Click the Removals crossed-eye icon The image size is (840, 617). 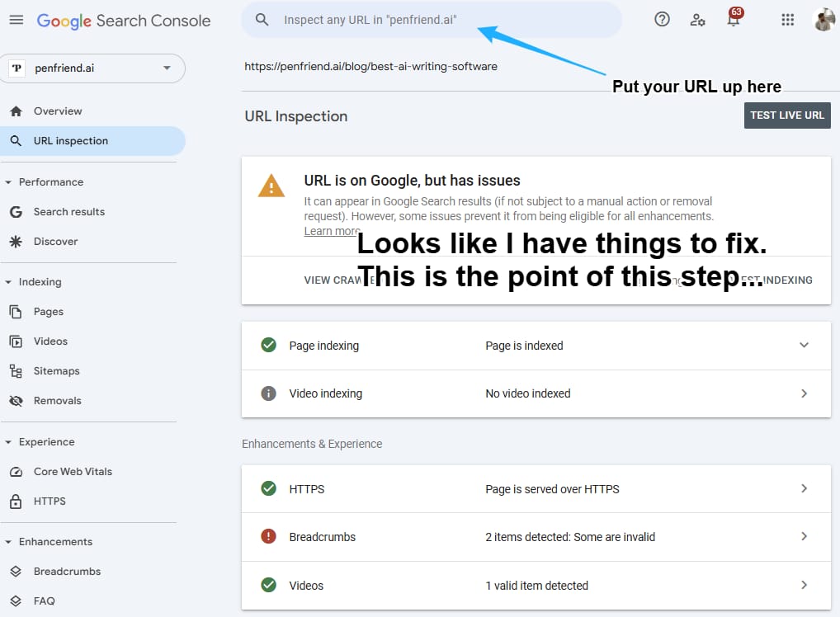(x=16, y=401)
